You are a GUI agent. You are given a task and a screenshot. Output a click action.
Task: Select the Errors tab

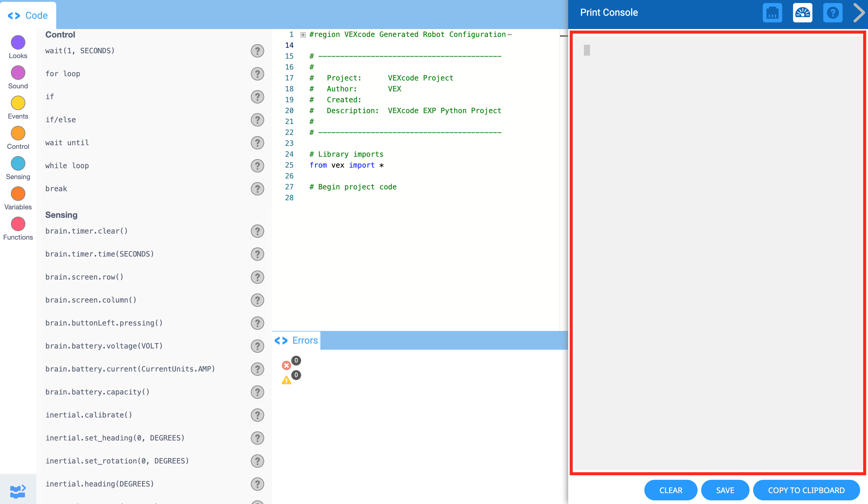pos(297,340)
